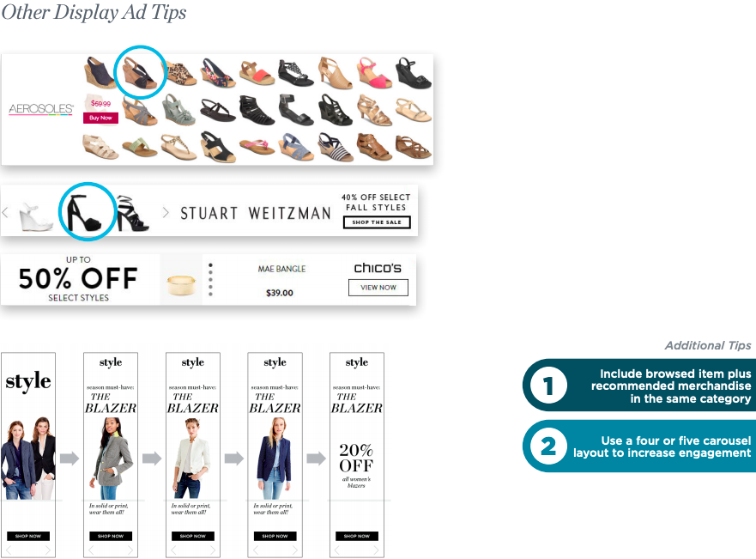The width and height of the screenshot is (756, 559).
Task: Click the pink Buy Now button
Action: (x=100, y=118)
